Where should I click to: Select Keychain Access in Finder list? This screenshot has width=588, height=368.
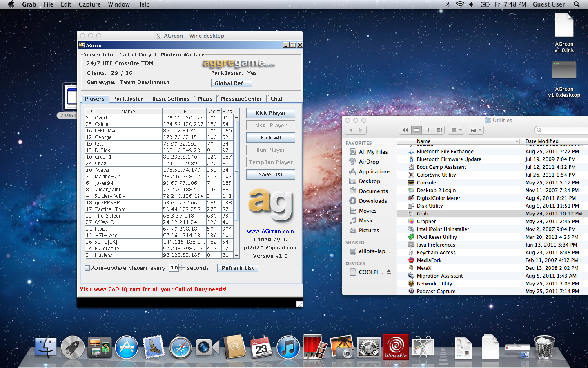(x=492, y=253)
